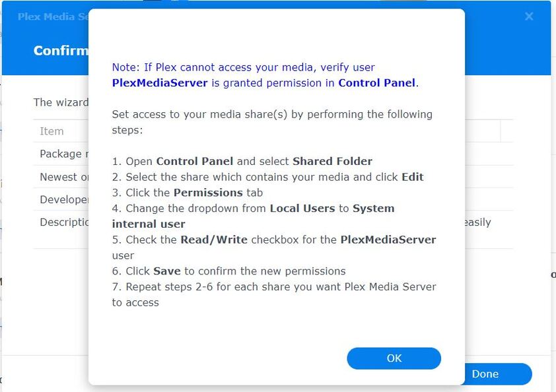Click the bold 'PlexMediaServer' text in the note

pos(160,83)
